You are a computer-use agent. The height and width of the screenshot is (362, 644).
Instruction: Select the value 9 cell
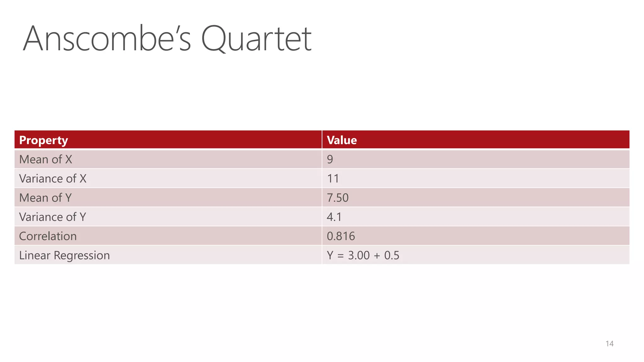click(476, 159)
